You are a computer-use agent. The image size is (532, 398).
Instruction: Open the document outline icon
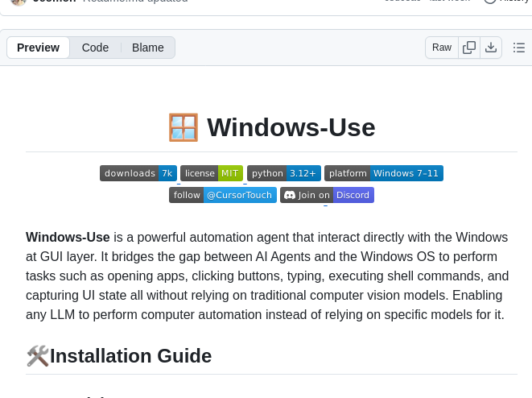(x=519, y=48)
